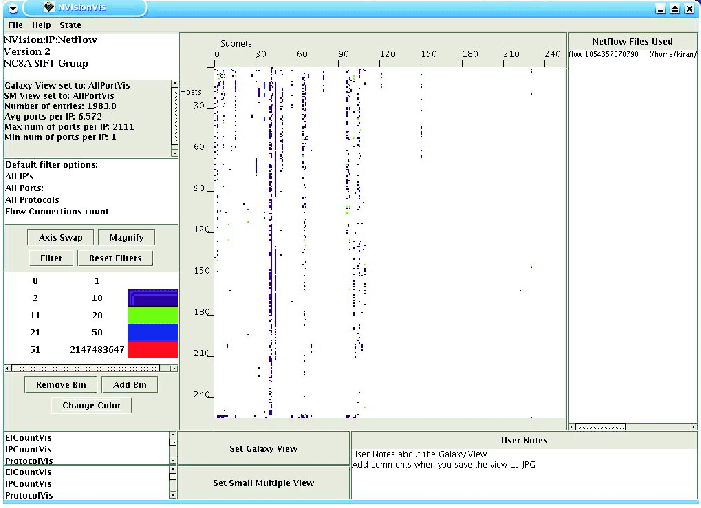The width and height of the screenshot is (701, 508).
Task: Select the red color bin swatch
Action: pos(153,349)
